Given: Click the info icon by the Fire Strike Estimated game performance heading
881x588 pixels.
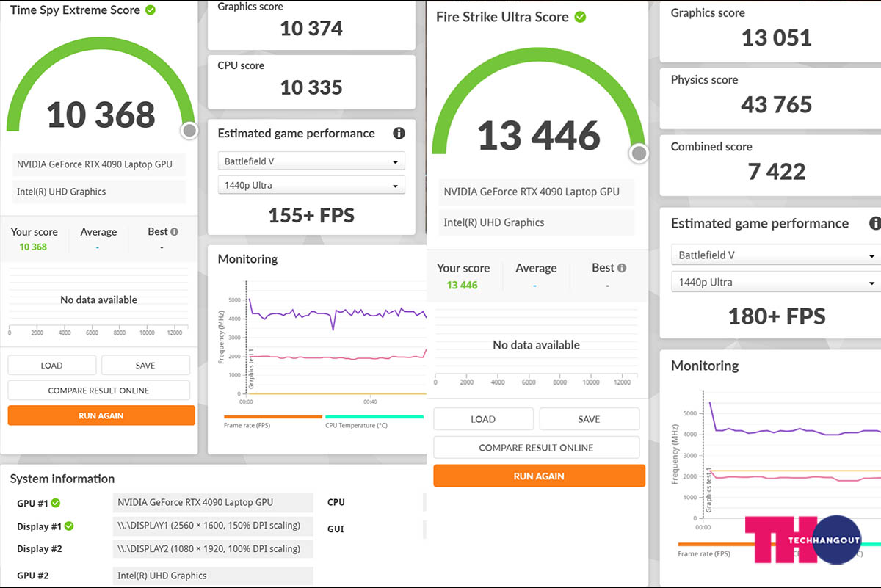Looking at the screenshot, I should tap(874, 224).
